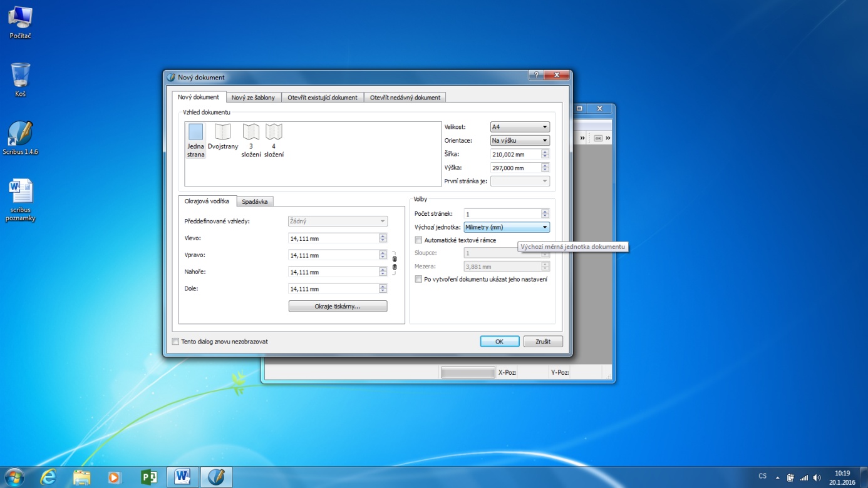Click the Vlevo margin field
868x488 pixels.
tap(333, 238)
